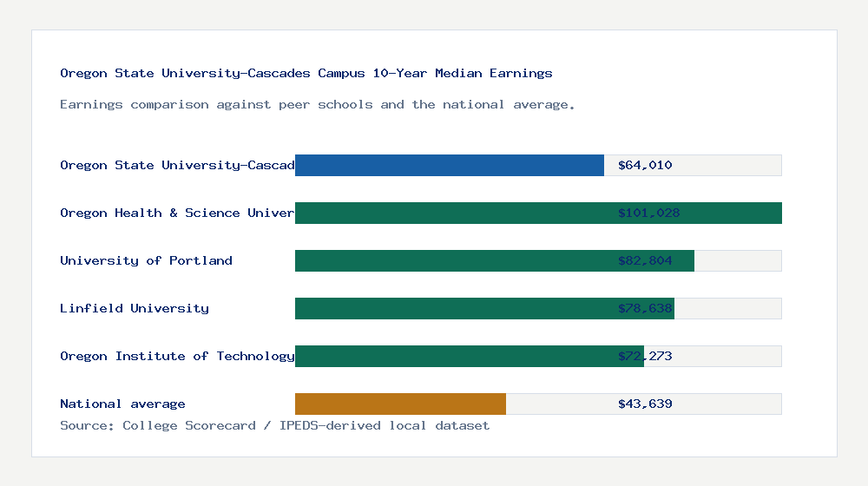Viewport: 868px width, 486px height.
Task: Select the Oregon State University-Cascades row label
Action: (x=177, y=166)
